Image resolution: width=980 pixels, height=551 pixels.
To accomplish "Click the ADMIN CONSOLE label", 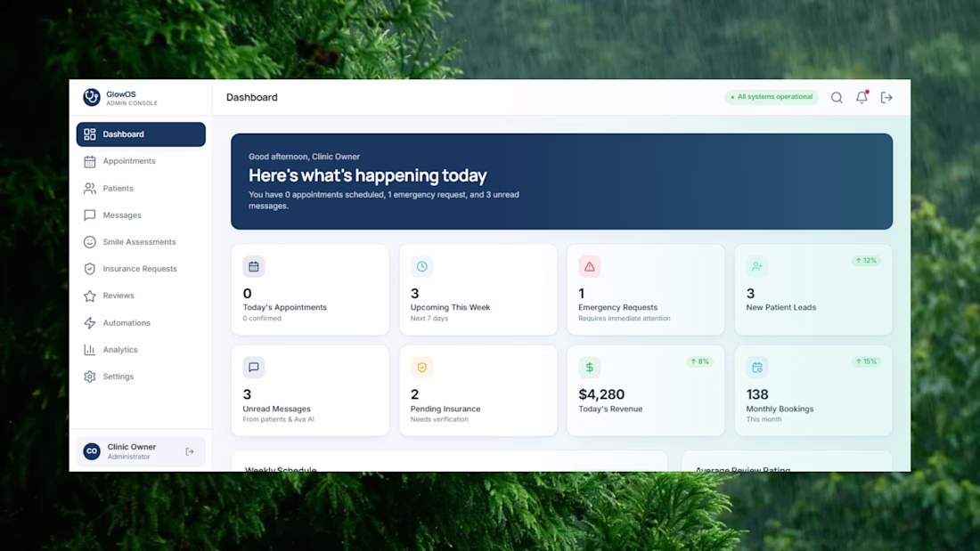I will (x=132, y=104).
